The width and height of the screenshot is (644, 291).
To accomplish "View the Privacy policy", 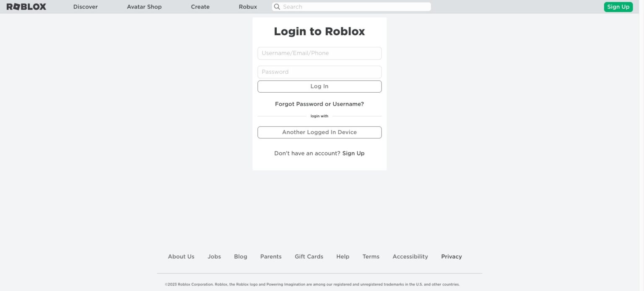I will tap(451, 256).
